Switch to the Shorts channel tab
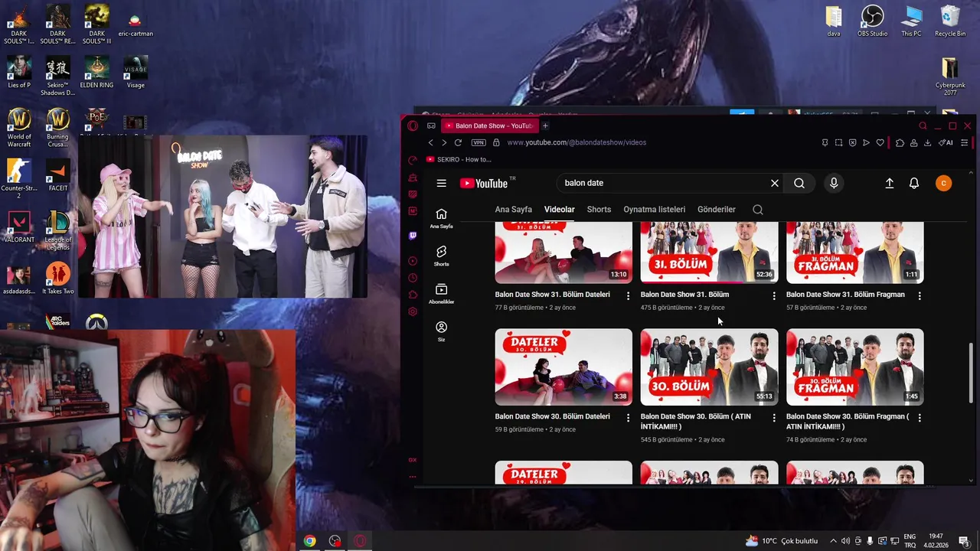Viewport: 980px width, 551px height. [599, 210]
